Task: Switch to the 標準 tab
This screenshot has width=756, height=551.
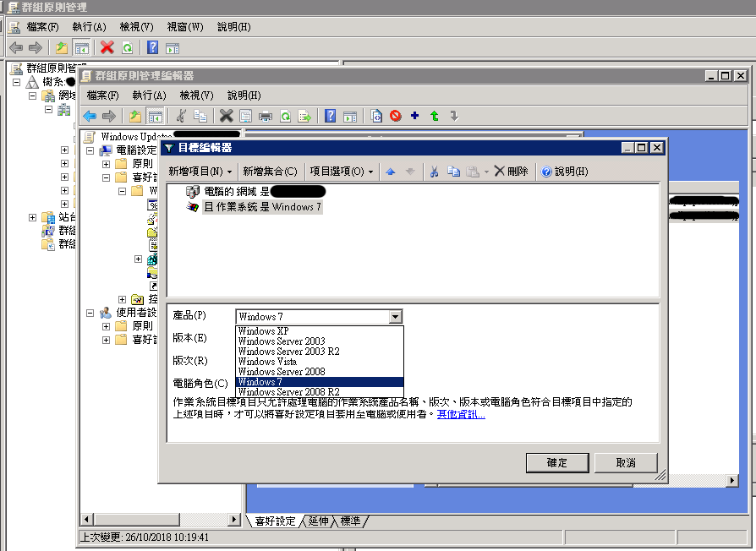Action: tap(351, 521)
